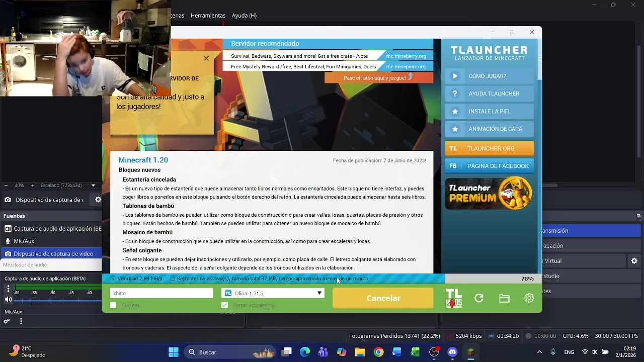Open Pagina de Facebook button
This screenshot has width=644, height=362.
click(x=489, y=166)
